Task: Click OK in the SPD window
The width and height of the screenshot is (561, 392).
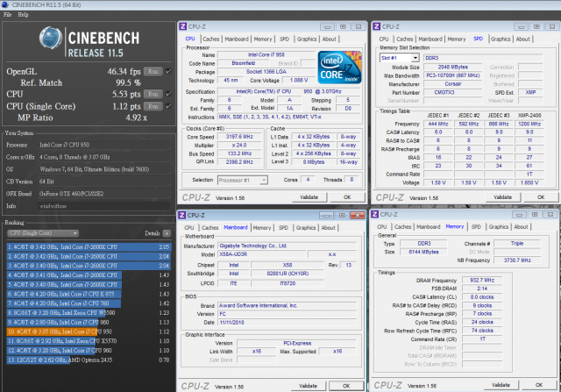Action: [541, 197]
